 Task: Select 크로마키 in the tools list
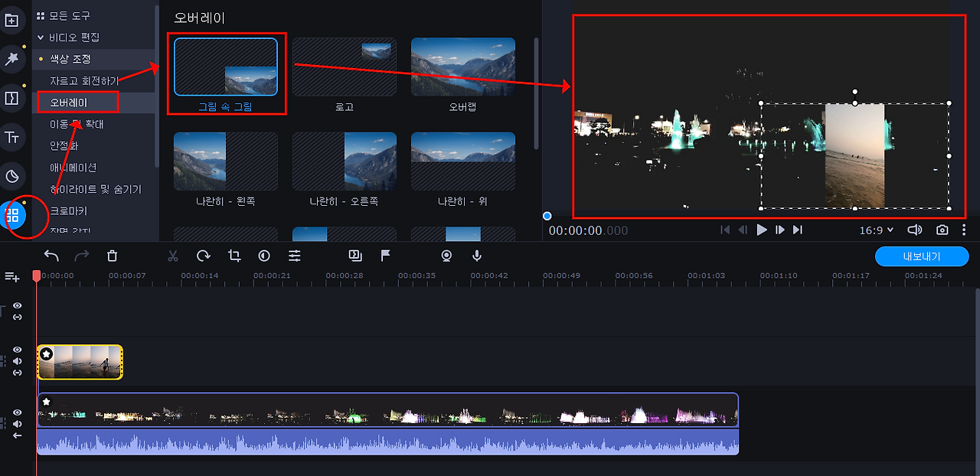click(x=69, y=210)
